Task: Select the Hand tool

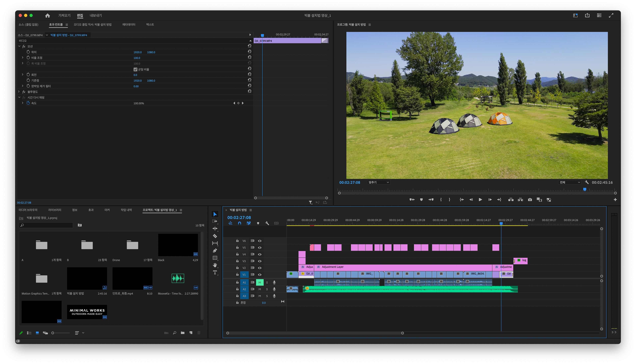Action: [215, 265]
